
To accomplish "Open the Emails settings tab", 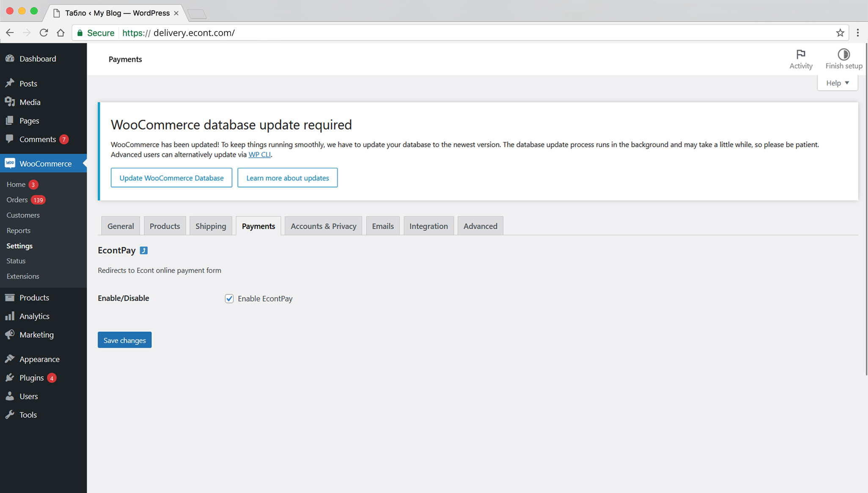I will 383,226.
